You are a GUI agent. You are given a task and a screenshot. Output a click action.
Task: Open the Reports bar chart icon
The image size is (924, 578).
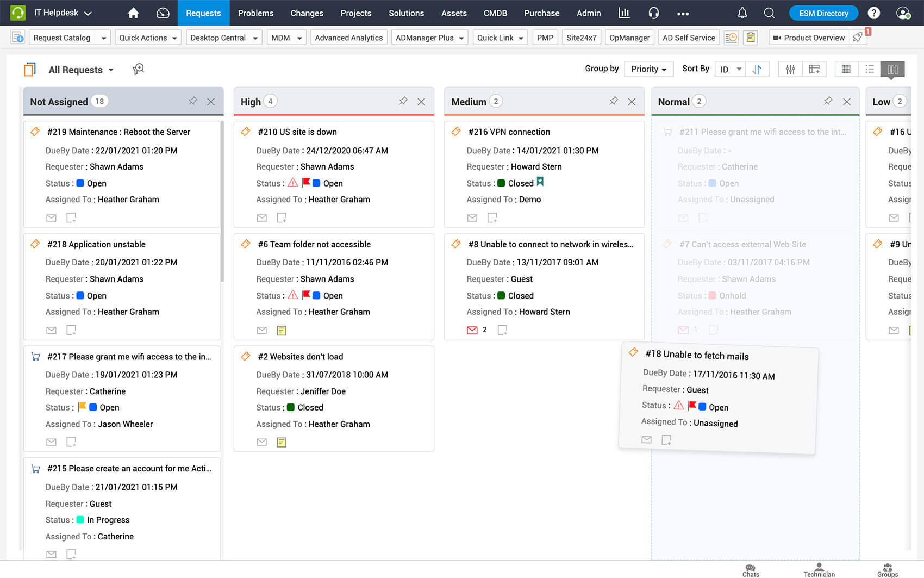point(624,13)
